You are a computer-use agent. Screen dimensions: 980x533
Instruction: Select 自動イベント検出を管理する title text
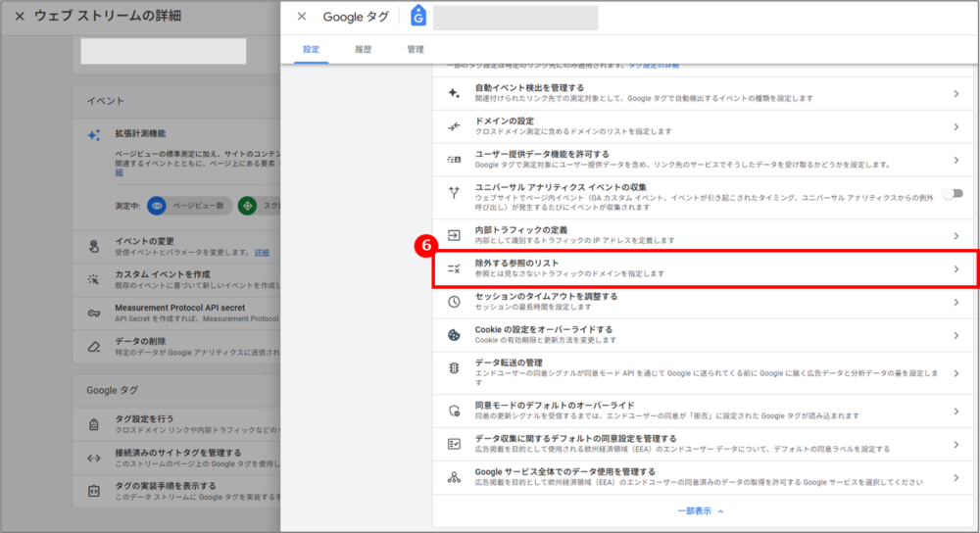529,88
